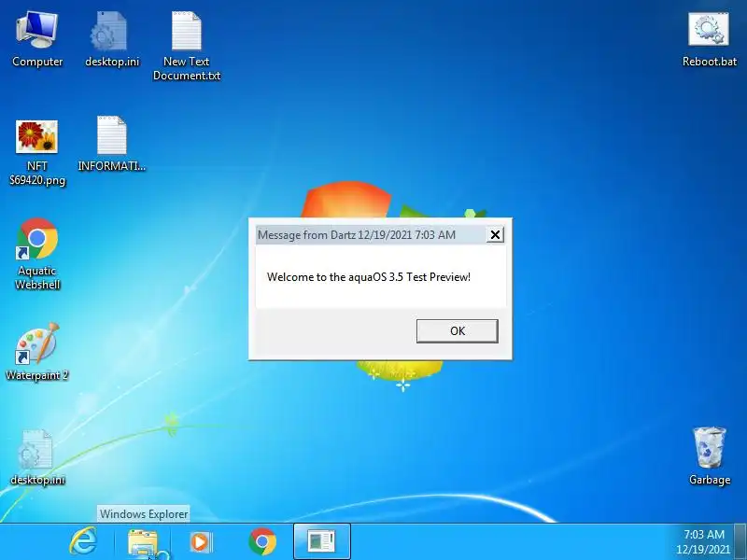Select Aquatic Webshell Chrome shortcut
Viewport: 747px width, 560px height.
click(37, 254)
